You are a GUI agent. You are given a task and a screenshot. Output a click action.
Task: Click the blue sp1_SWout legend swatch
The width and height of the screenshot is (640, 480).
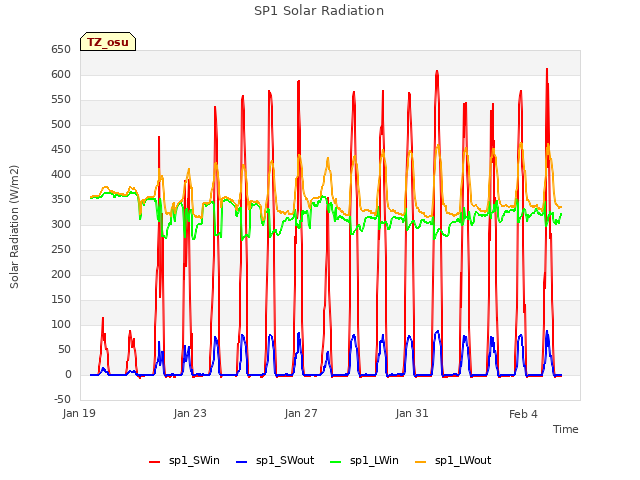tap(242, 462)
